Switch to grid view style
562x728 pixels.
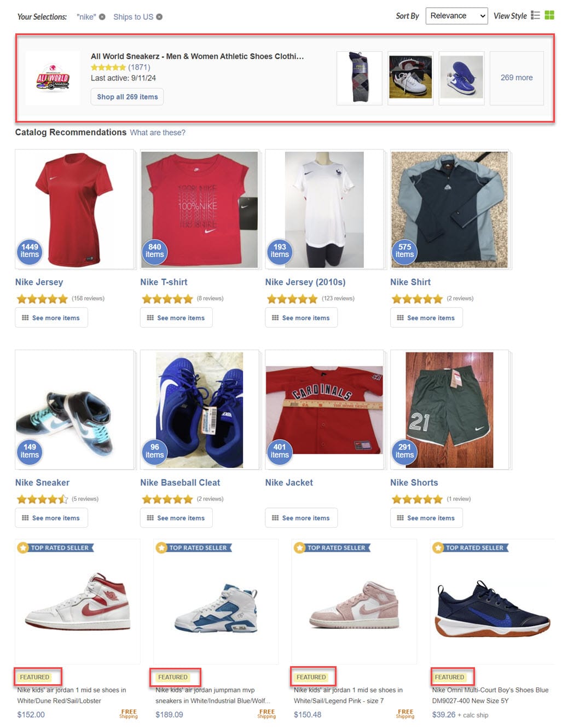(549, 15)
